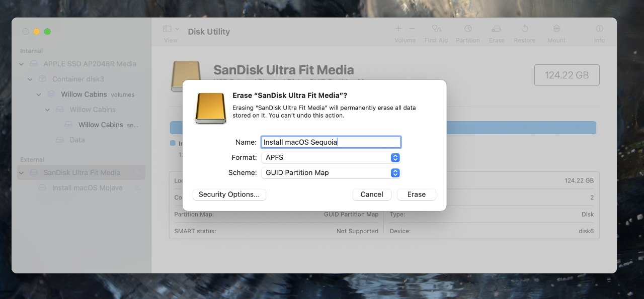Select toolbar Erase drive icon
This screenshot has height=299, width=644.
497,29
